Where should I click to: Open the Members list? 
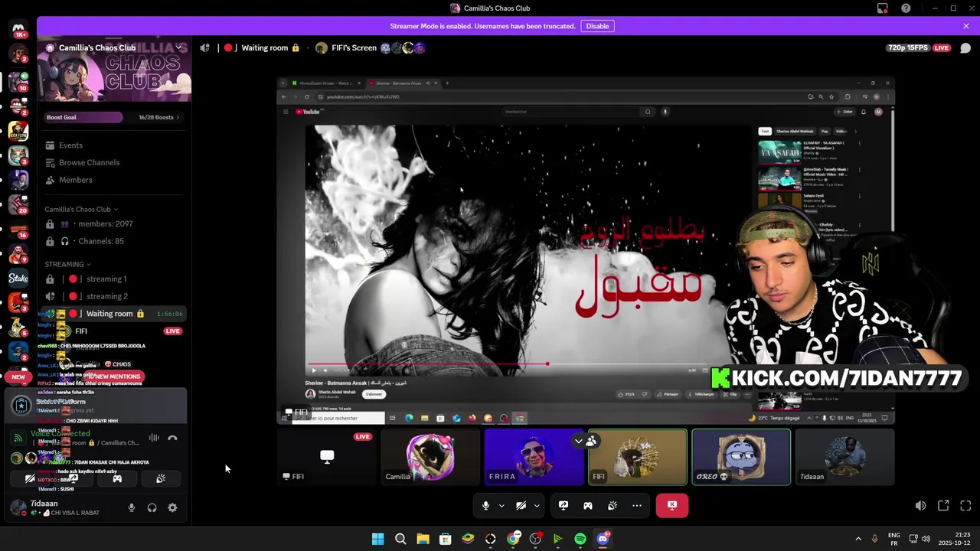pyautogui.click(x=113, y=180)
